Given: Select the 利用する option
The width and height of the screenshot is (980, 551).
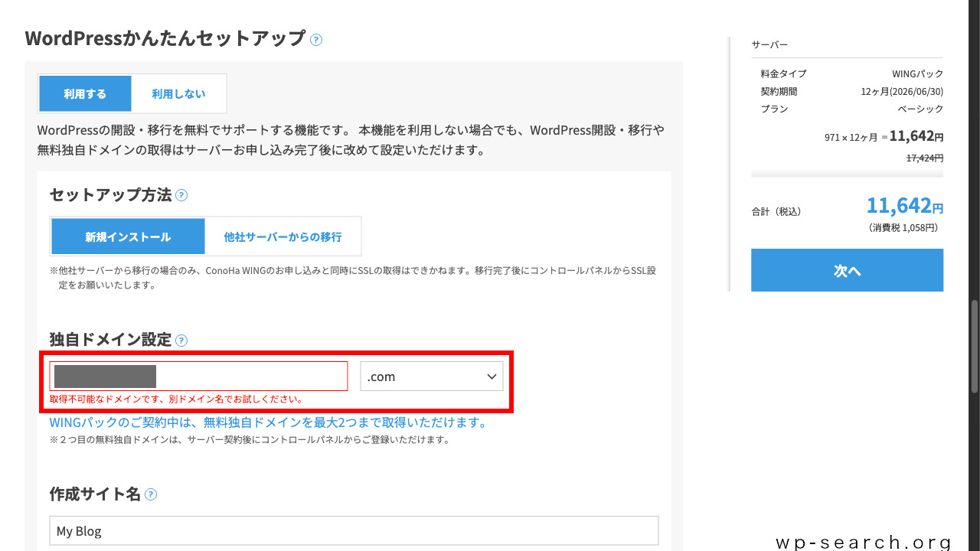Looking at the screenshot, I should click(x=85, y=93).
